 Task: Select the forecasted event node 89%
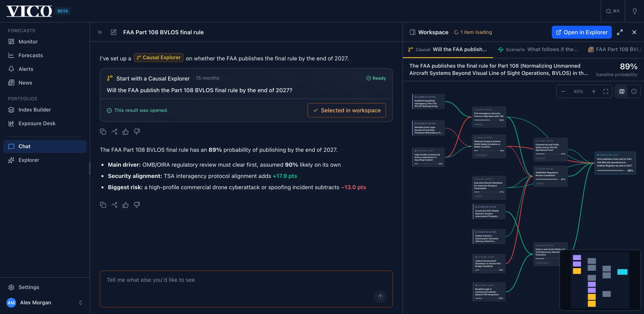615,163
